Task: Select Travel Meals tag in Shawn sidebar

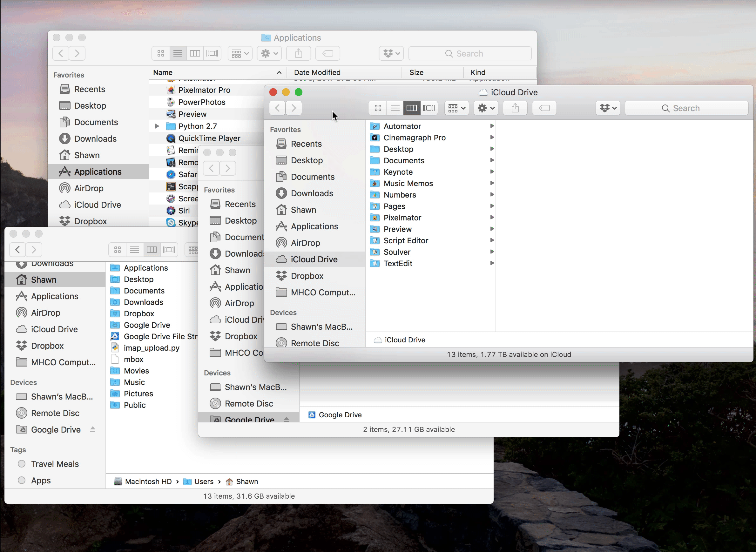Action: [55, 464]
